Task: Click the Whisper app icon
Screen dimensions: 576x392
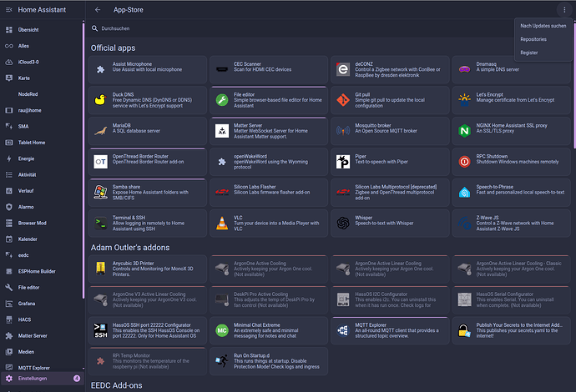Action: [343, 224]
